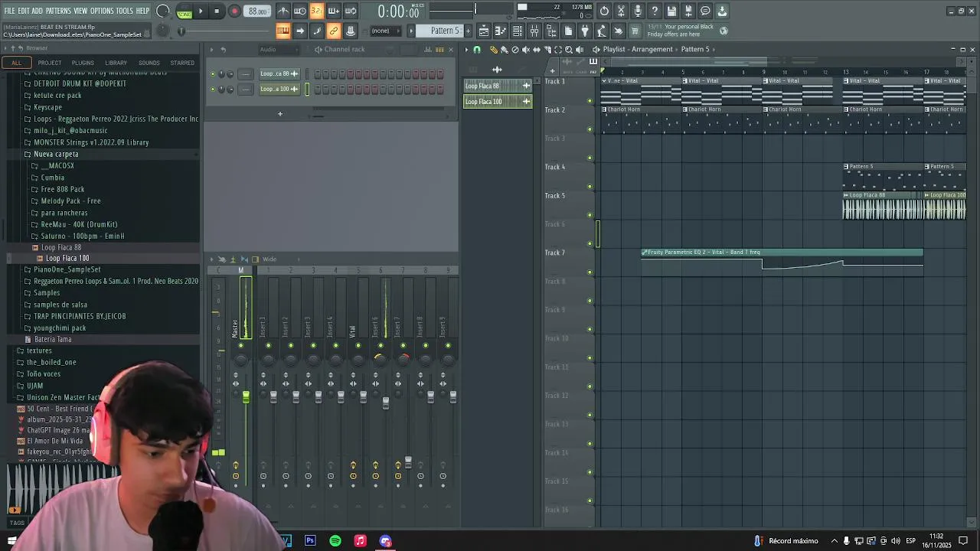
Task: Open the playlist view icon
Action: point(484,31)
